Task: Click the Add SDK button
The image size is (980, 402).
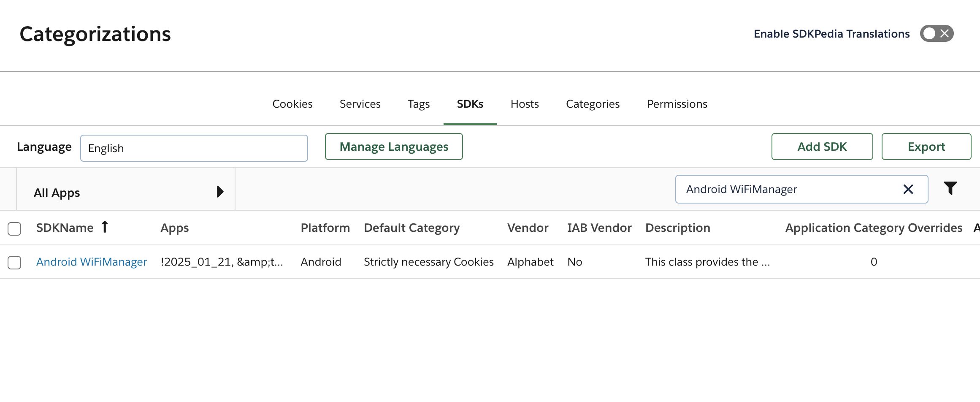Action: pyautogui.click(x=822, y=147)
